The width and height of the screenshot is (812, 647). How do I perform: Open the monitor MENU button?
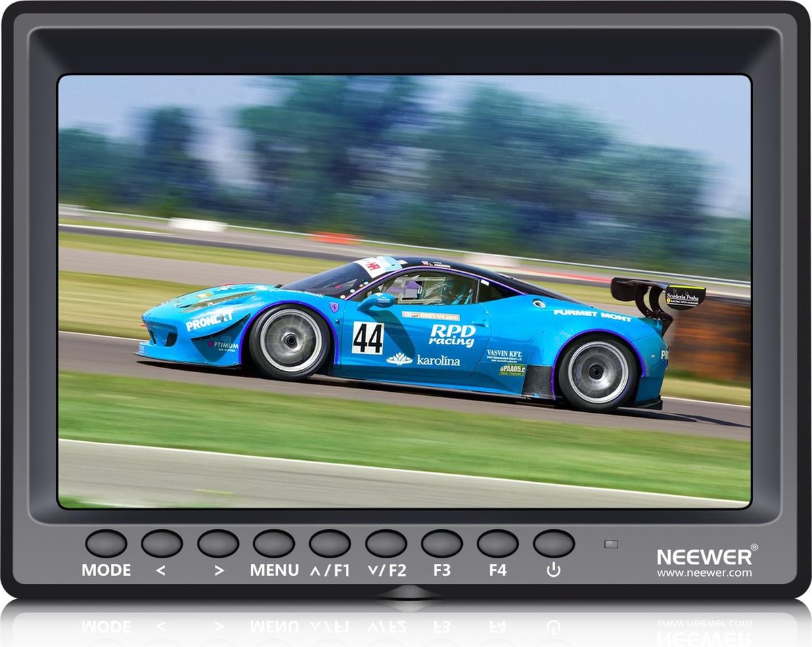pyautogui.click(x=274, y=543)
